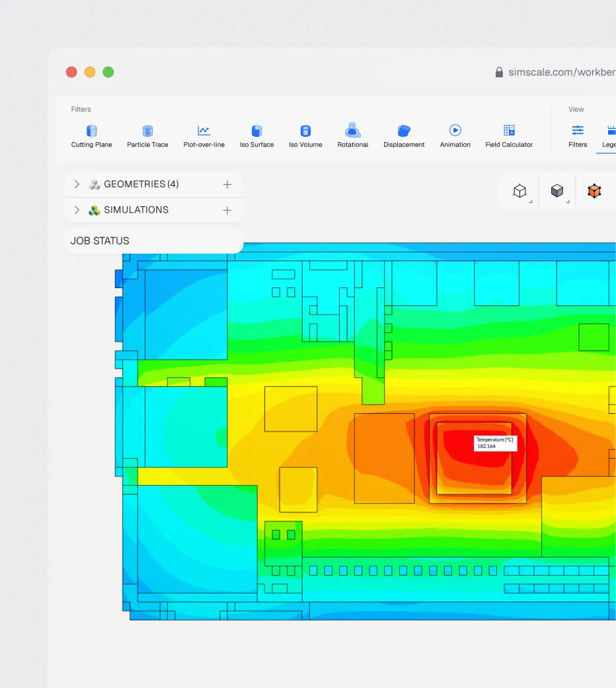Select the orange cube view mode

point(594,191)
